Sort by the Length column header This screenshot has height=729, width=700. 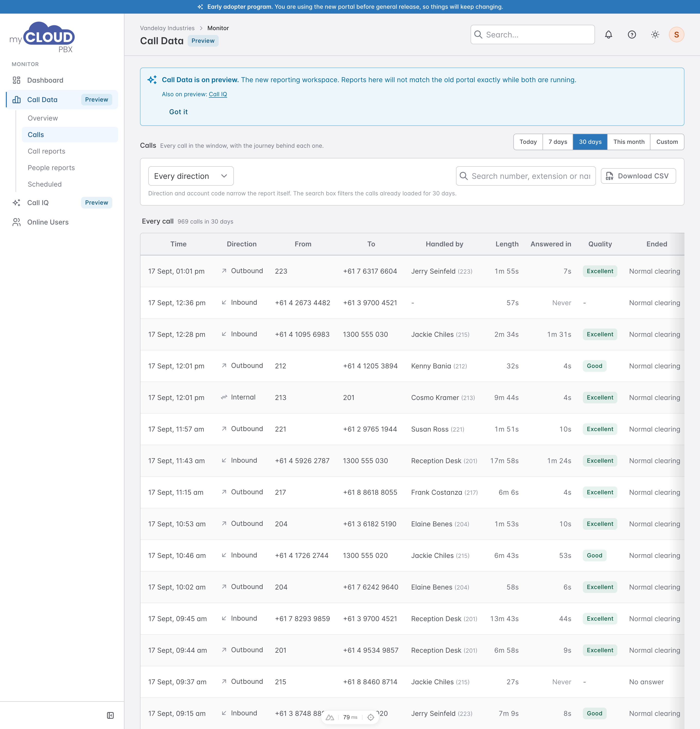(x=507, y=244)
